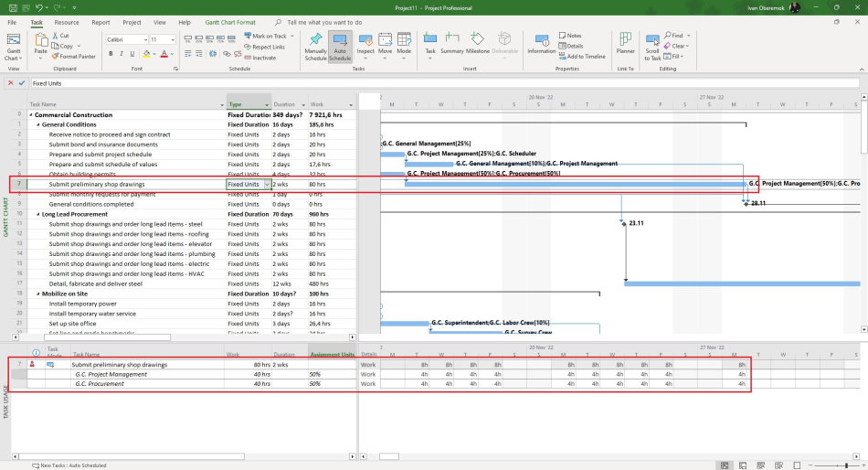Collapse the General Conditions summary task
868x470 pixels.
[x=38, y=124]
